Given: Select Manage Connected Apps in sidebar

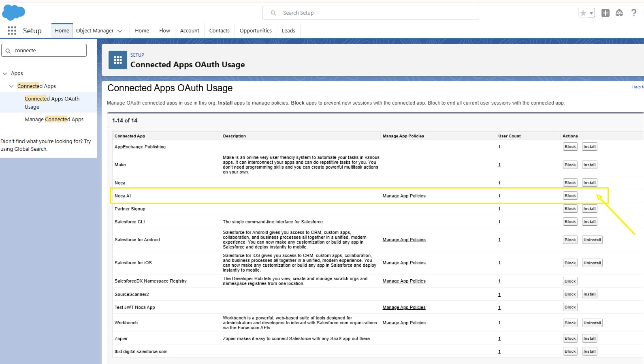Looking at the screenshot, I should coord(54,120).
